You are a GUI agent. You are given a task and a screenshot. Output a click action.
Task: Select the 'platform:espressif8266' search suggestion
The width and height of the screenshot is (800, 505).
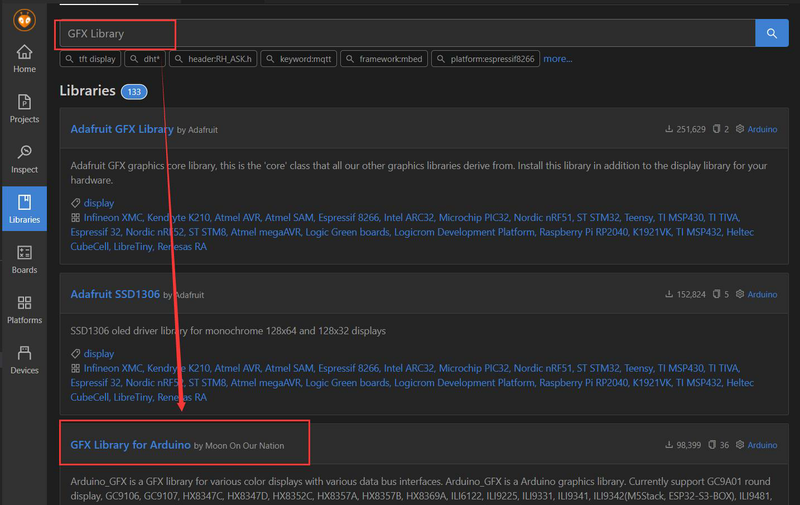tap(486, 59)
